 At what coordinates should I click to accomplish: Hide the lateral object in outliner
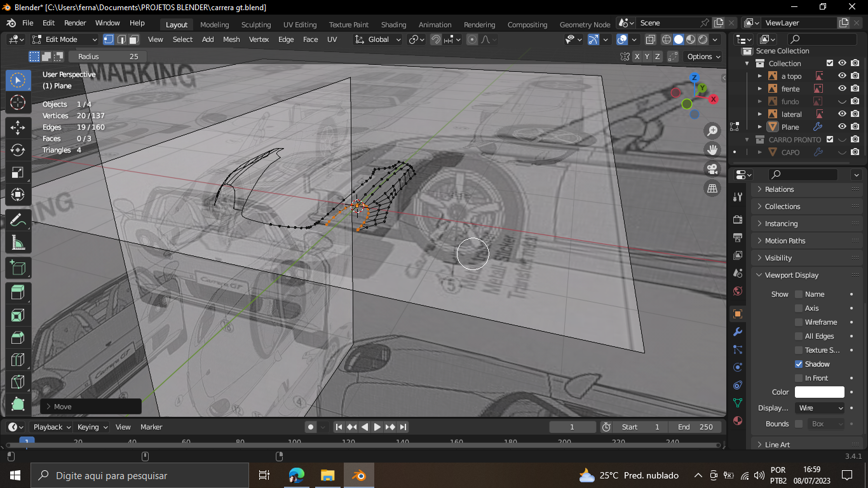point(842,114)
